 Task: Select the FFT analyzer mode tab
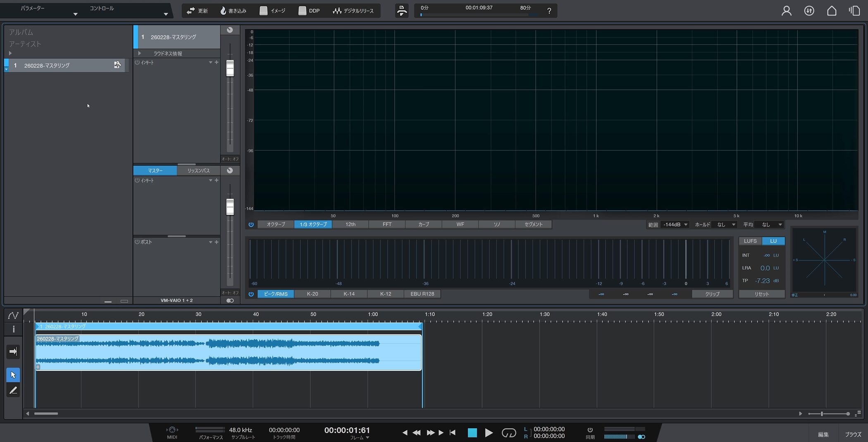[387, 225]
